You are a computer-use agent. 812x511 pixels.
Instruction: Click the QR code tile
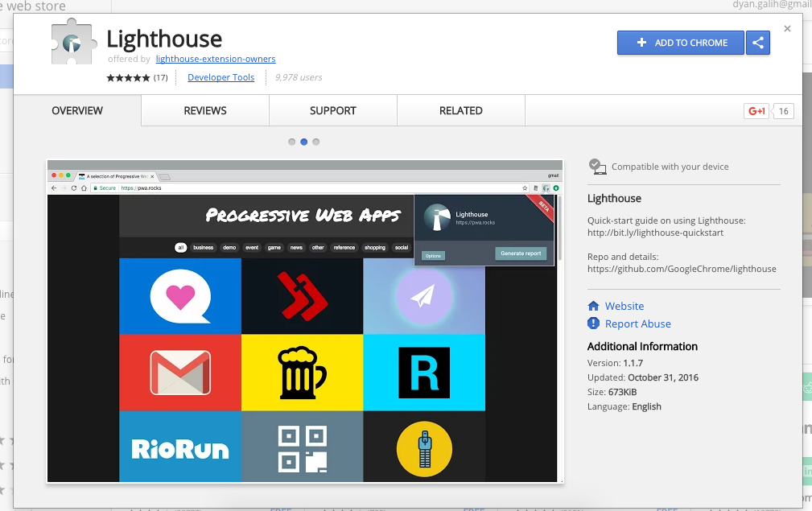[x=302, y=447]
